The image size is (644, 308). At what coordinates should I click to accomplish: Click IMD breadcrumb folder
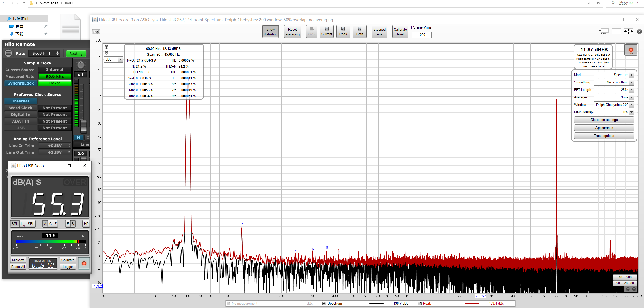point(69,3)
